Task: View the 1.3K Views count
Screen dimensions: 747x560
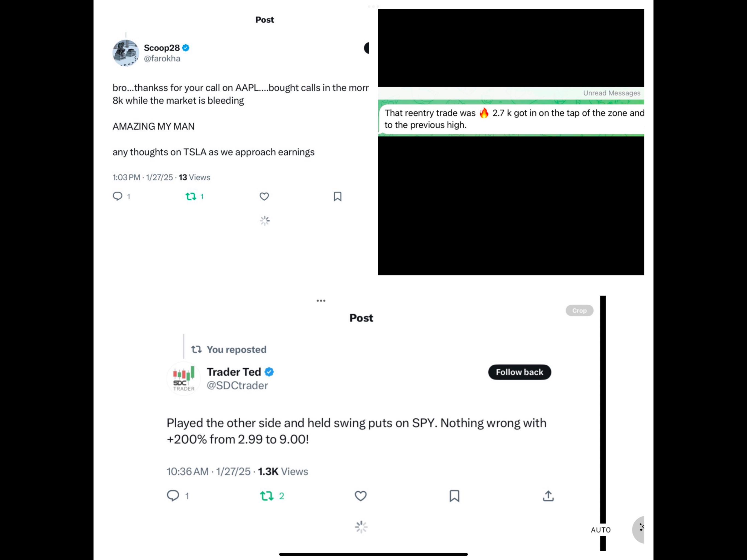Action: [x=283, y=471]
